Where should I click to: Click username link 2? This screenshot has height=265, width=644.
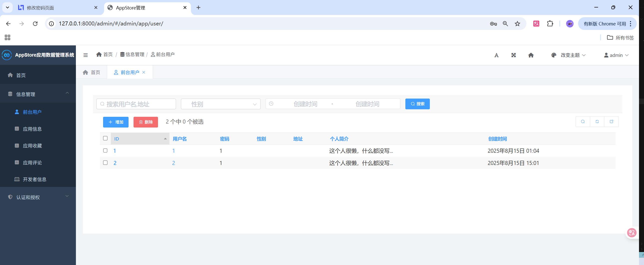(x=173, y=163)
